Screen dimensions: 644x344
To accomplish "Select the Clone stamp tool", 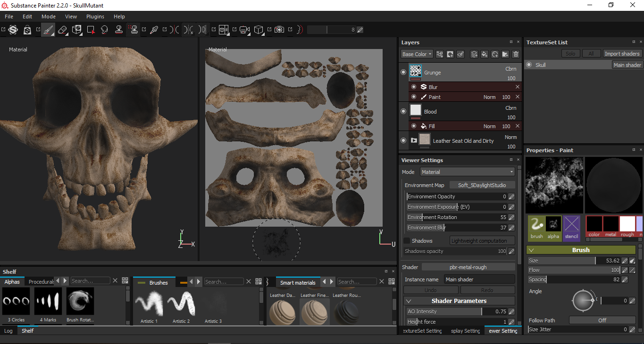I will coord(119,30).
